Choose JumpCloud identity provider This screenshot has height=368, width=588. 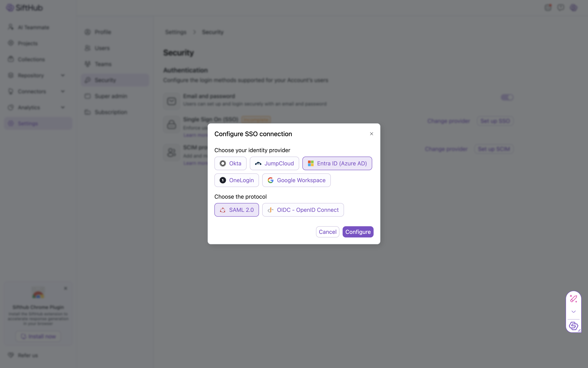click(x=274, y=163)
